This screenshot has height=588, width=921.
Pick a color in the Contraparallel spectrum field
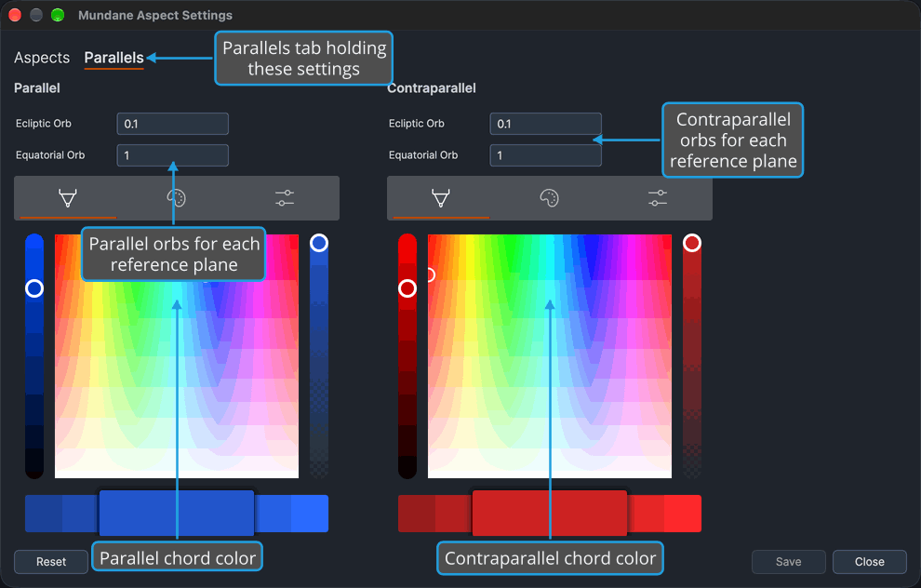550,356
